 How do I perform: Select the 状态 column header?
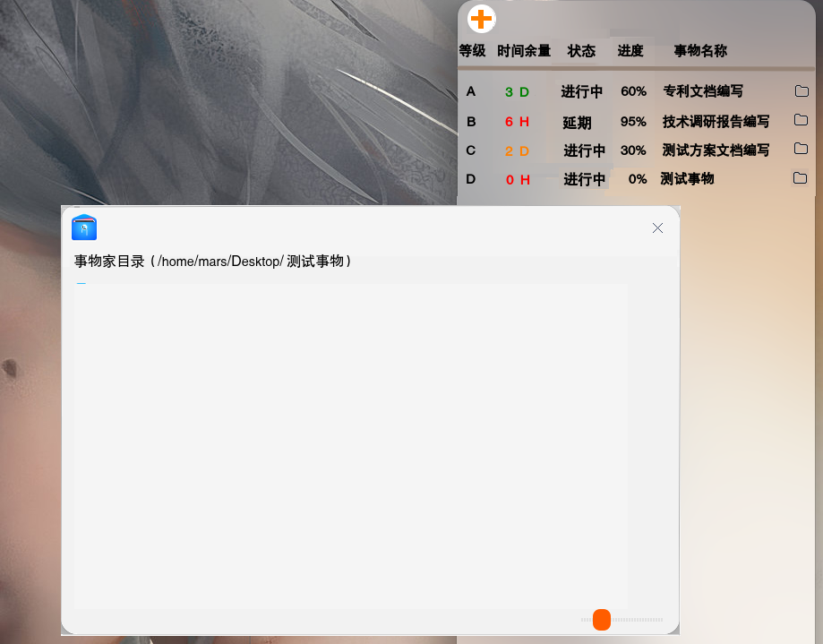pos(581,51)
